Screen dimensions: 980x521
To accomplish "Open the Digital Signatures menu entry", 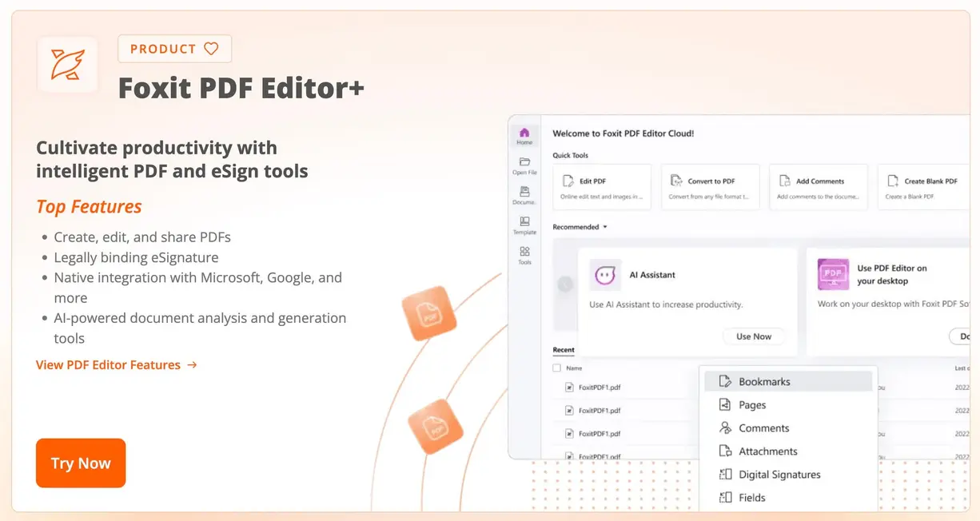I will point(779,474).
